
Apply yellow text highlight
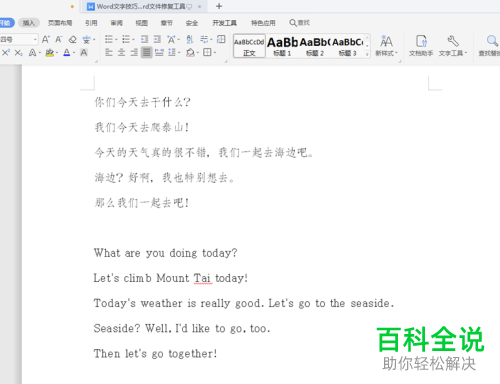49,53
